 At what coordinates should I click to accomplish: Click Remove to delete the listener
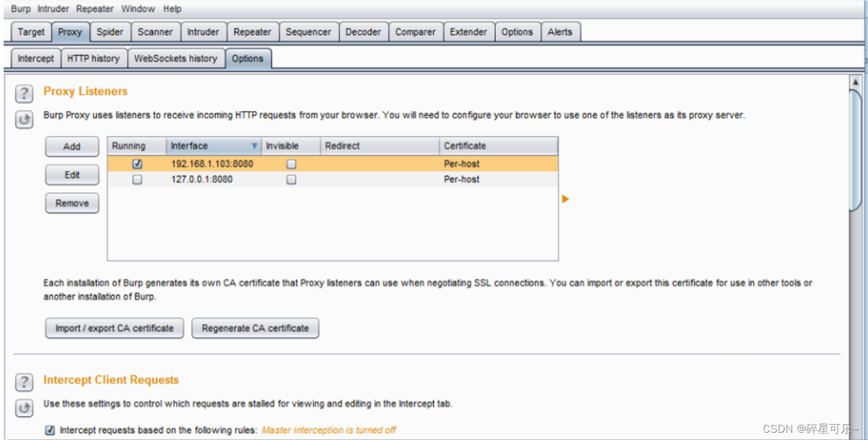[x=72, y=203]
